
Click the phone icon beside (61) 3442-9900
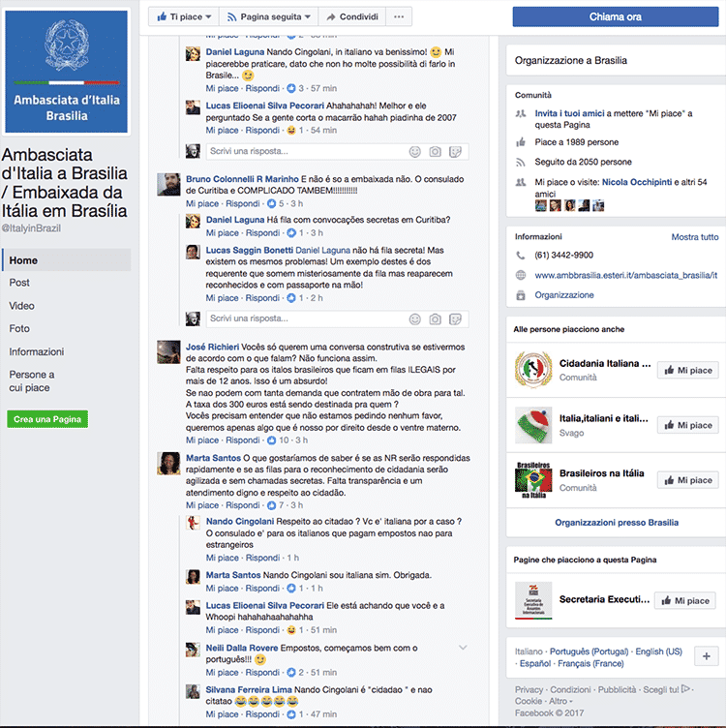tap(521, 256)
